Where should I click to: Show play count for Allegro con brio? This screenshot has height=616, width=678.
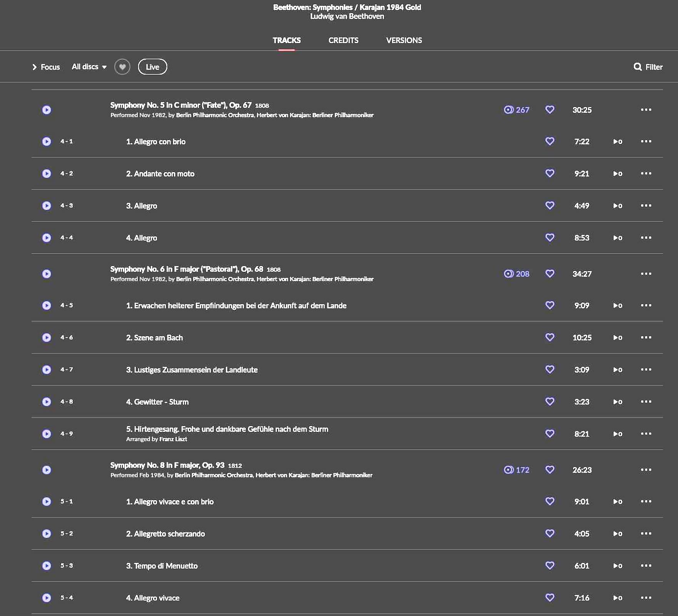pyautogui.click(x=618, y=142)
